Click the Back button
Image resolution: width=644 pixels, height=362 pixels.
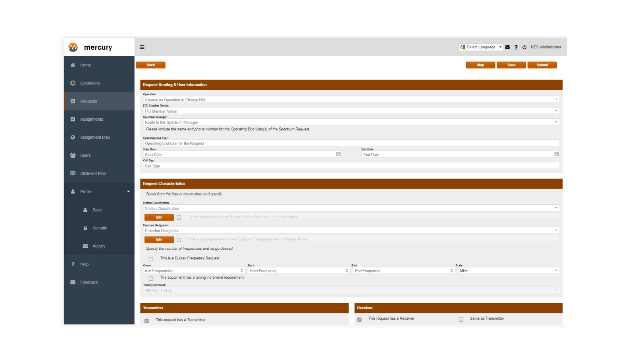click(x=151, y=65)
